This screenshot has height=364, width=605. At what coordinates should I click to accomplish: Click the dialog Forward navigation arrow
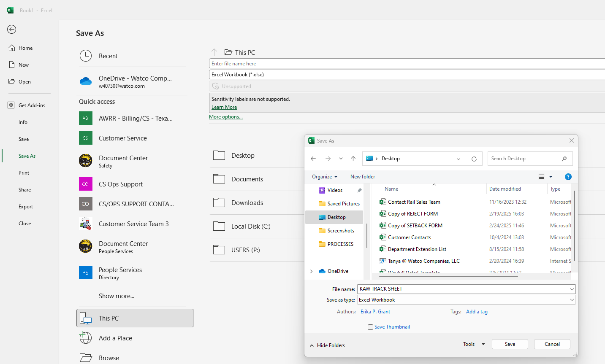328,159
